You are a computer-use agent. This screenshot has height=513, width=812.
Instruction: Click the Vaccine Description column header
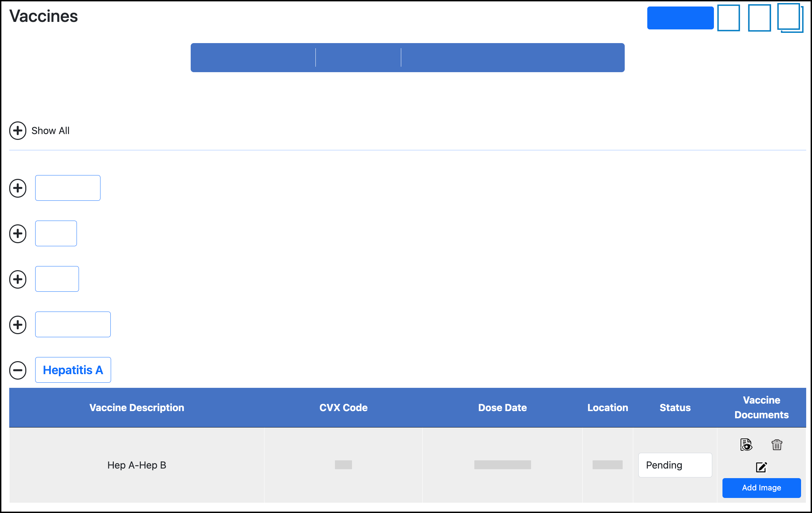point(136,407)
